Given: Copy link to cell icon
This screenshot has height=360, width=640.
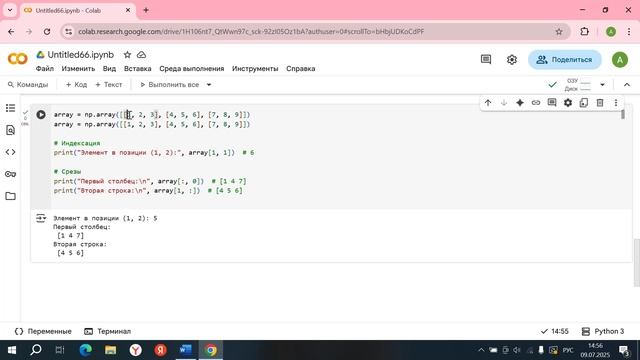Looking at the screenshot, I should (536, 103).
